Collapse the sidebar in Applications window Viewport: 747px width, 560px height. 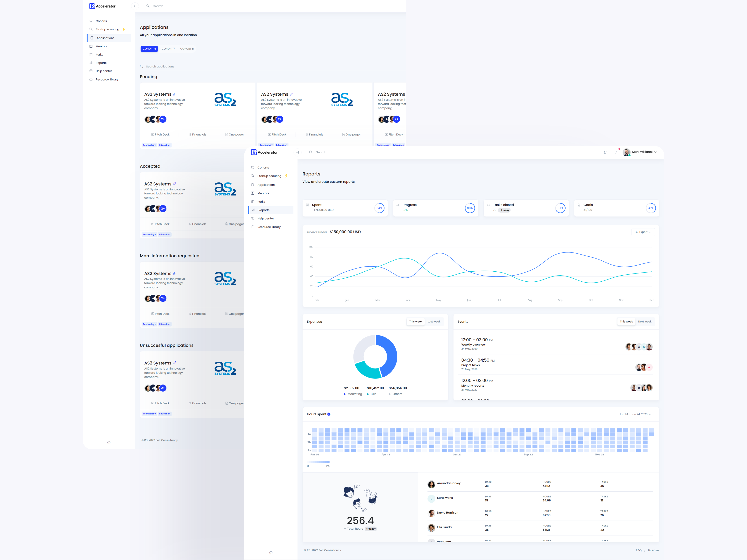pyautogui.click(x=135, y=6)
